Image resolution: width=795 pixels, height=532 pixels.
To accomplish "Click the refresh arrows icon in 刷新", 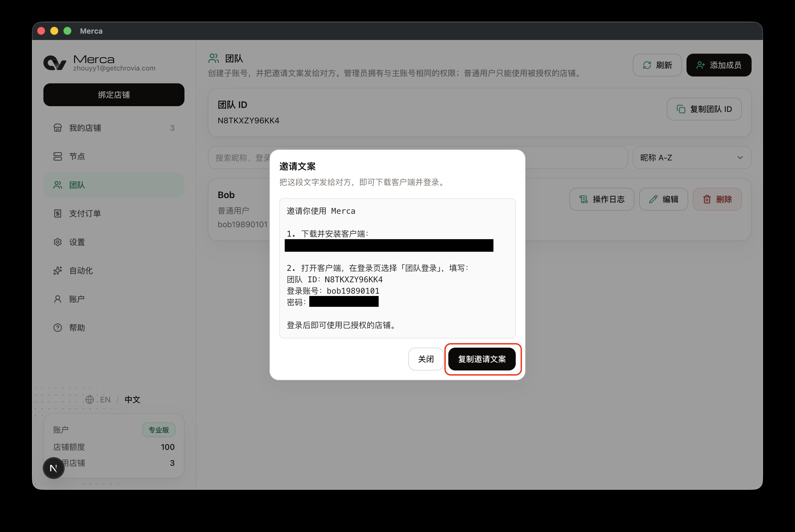I will pyautogui.click(x=647, y=65).
